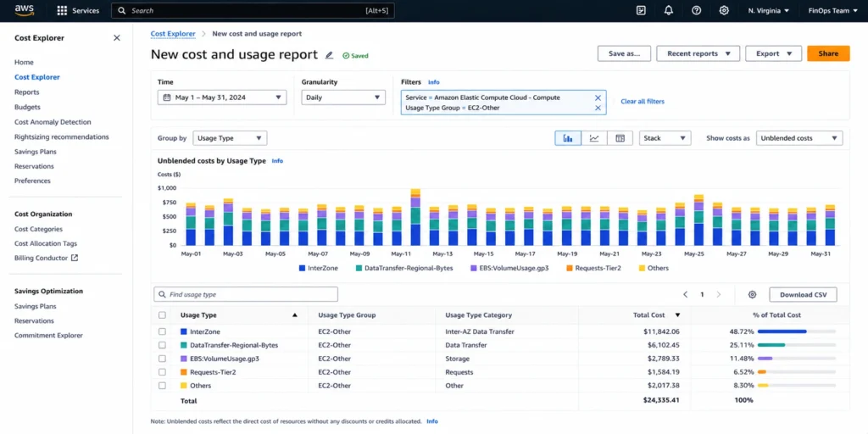Click InterZone legend swatch
Screen dimensions: 868x434
(x=303, y=268)
